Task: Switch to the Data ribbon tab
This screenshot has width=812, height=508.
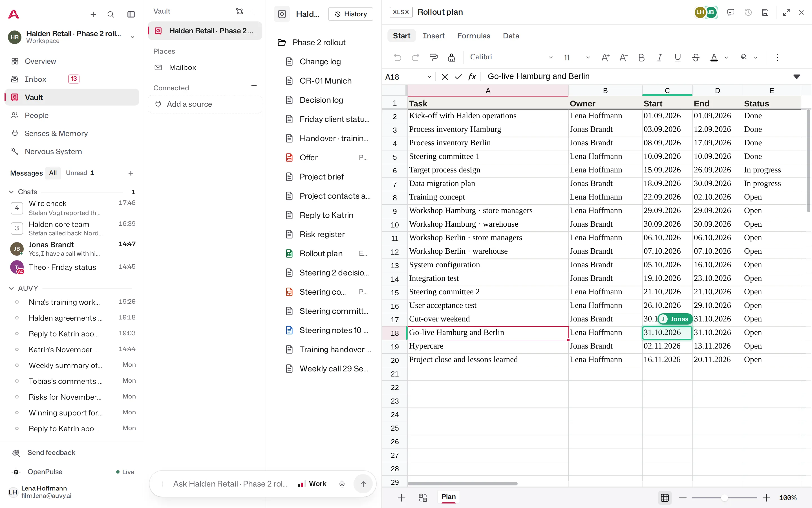Action: click(511, 36)
